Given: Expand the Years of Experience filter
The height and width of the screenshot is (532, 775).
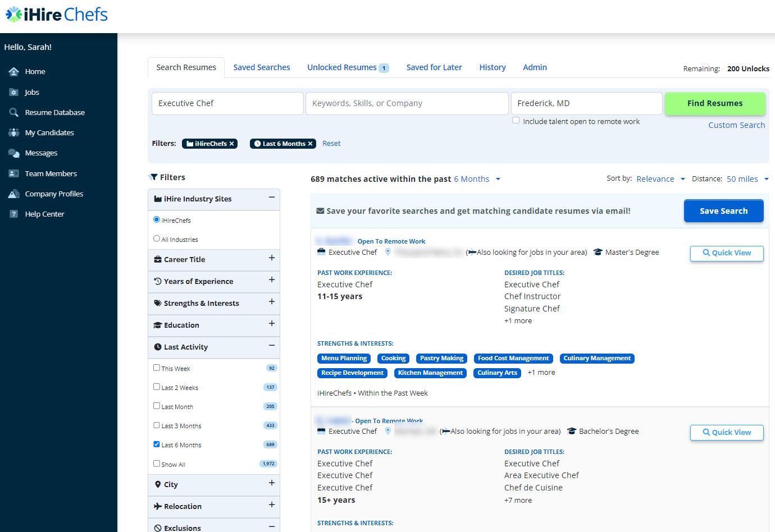Looking at the screenshot, I should [x=272, y=280].
